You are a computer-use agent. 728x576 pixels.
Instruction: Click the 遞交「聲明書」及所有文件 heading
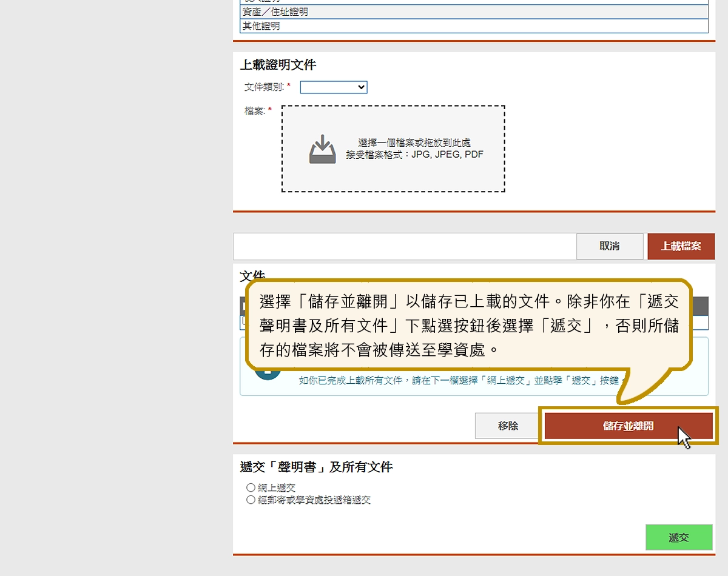316,467
